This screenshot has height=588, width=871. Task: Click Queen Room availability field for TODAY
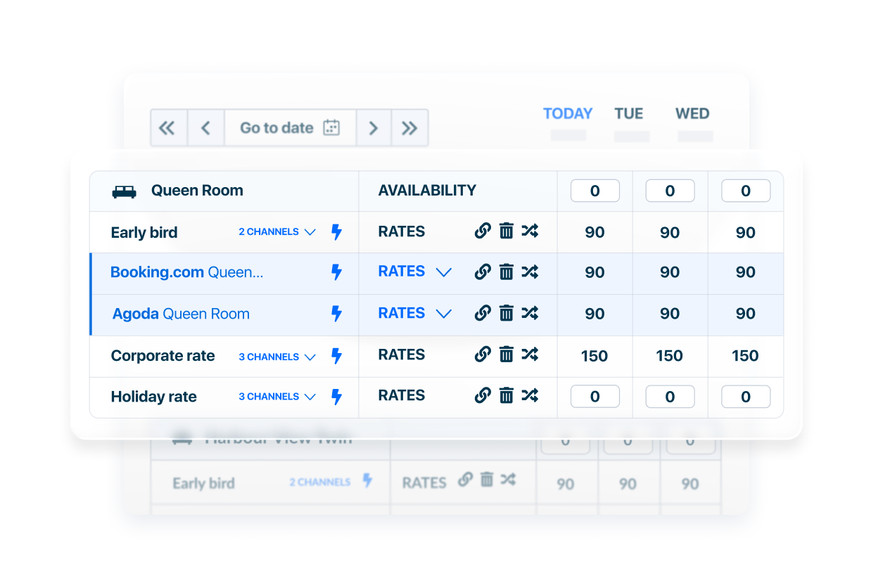tap(595, 191)
